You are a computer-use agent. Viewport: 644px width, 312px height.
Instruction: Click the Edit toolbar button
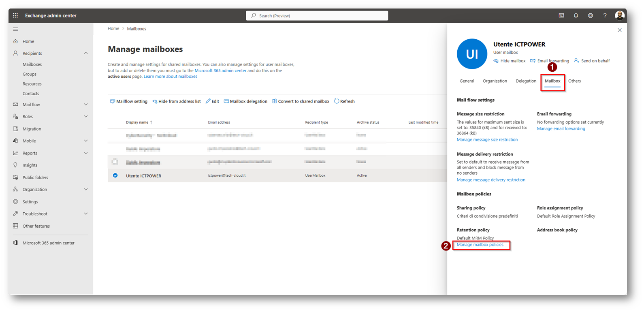212,101
